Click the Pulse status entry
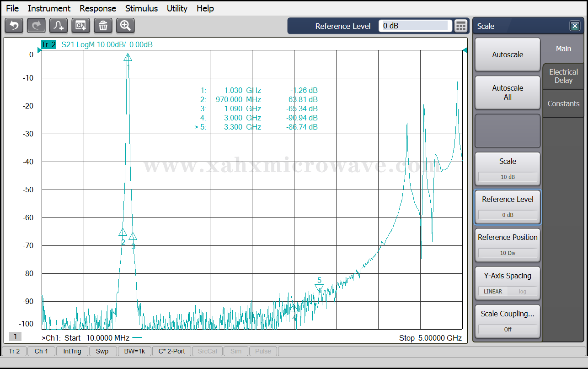This screenshot has width=588, height=369. click(263, 351)
